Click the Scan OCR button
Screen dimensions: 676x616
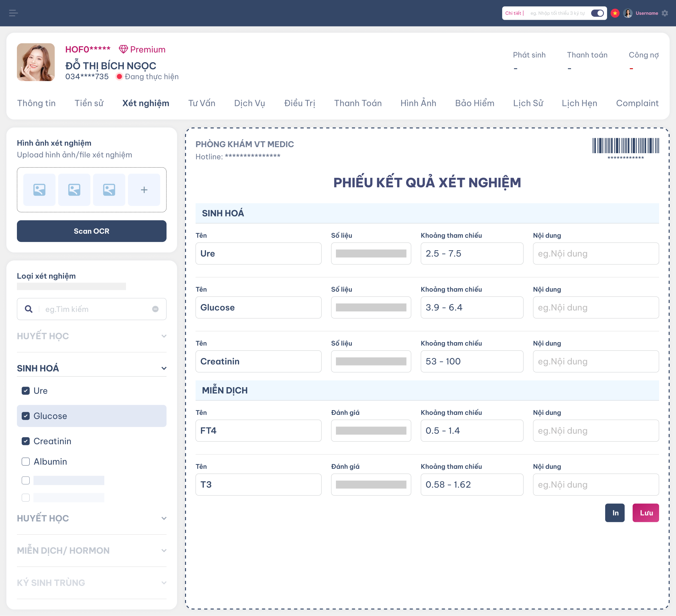click(x=92, y=231)
